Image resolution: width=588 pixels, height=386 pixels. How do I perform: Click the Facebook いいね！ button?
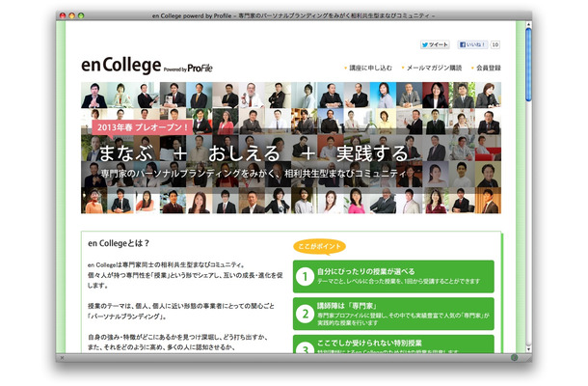[x=472, y=44]
